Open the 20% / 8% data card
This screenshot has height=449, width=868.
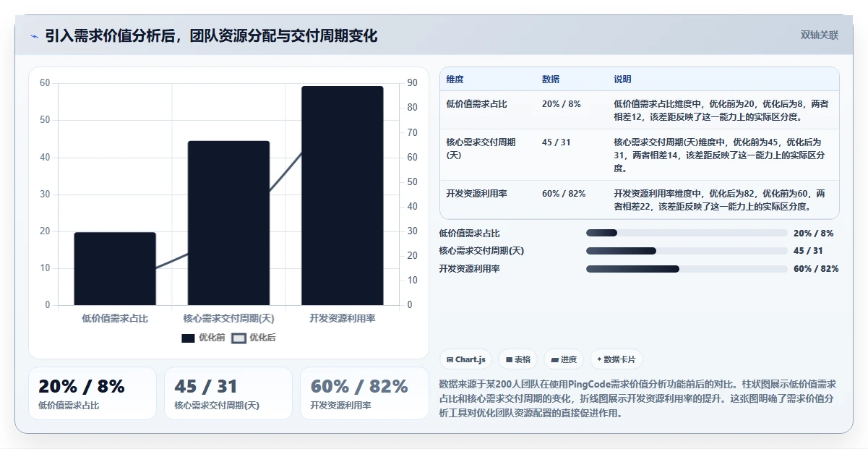pos(93,393)
